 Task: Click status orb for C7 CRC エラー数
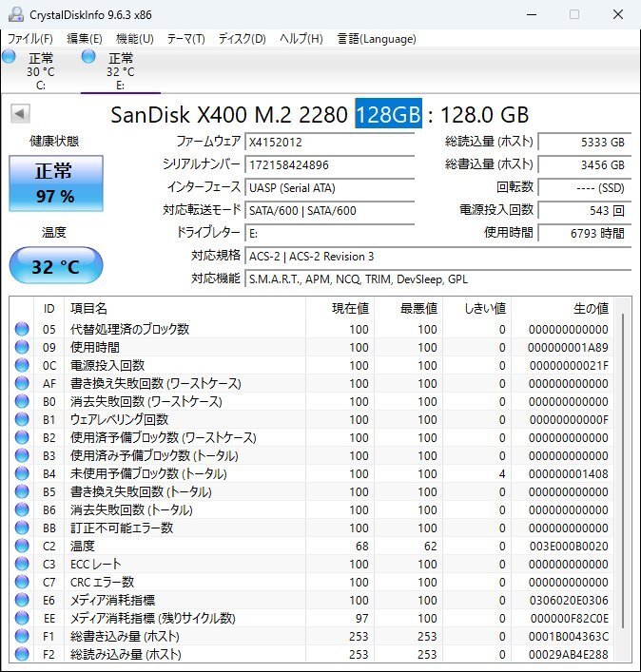[x=22, y=582]
